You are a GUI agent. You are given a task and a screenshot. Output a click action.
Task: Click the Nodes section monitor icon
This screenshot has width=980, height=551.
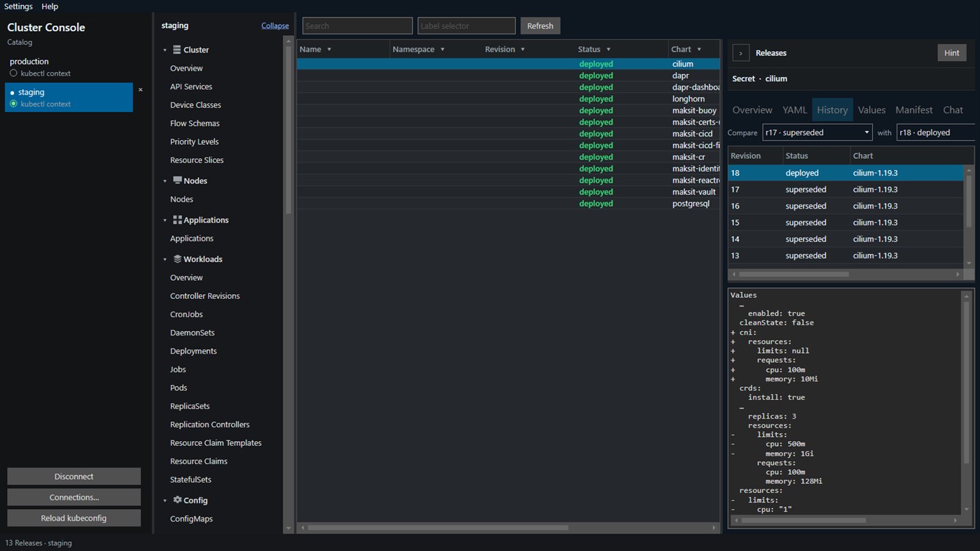[x=177, y=181]
